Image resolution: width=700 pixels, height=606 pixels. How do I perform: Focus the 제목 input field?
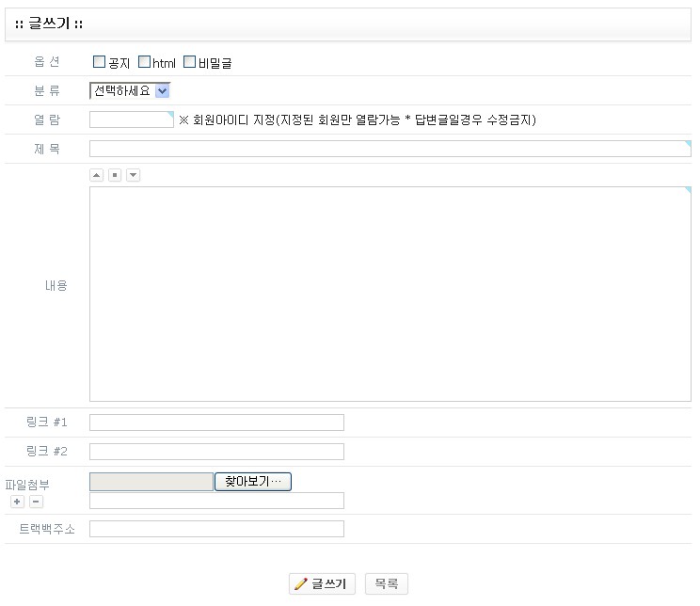388,149
